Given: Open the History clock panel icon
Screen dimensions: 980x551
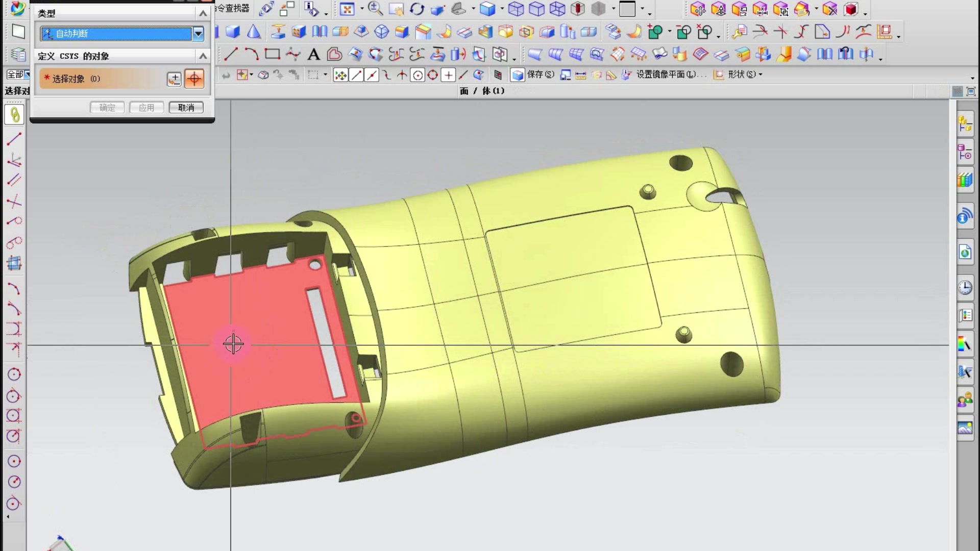Looking at the screenshot, I should (964, 287).
